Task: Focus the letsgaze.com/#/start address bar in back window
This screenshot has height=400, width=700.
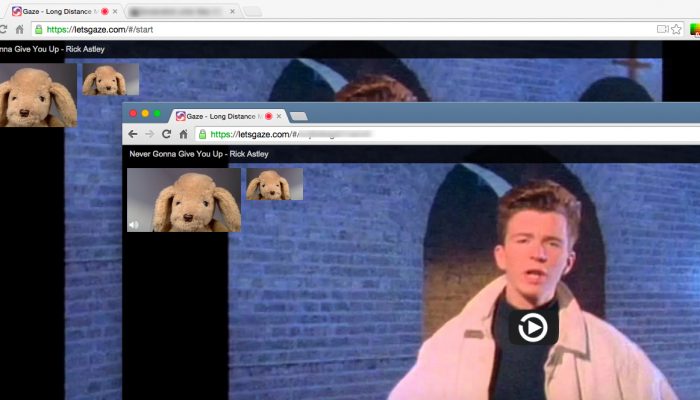Action: 357,29
